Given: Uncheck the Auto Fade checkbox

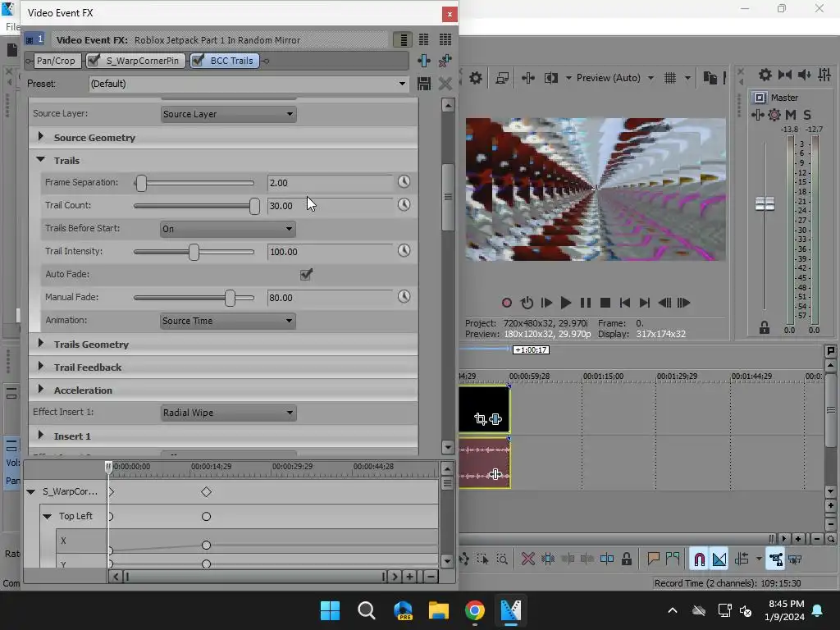Looking at the screenshot, I should 307,274.
